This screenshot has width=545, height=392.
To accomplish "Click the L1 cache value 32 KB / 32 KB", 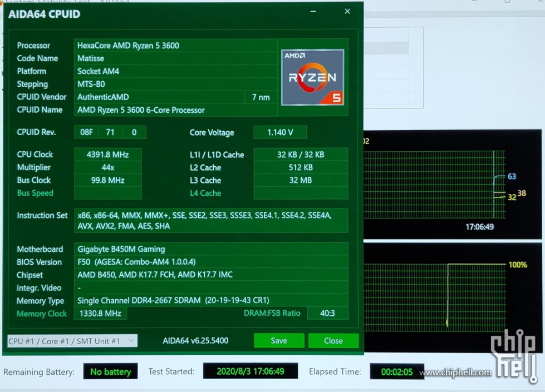I will point(301,155).
